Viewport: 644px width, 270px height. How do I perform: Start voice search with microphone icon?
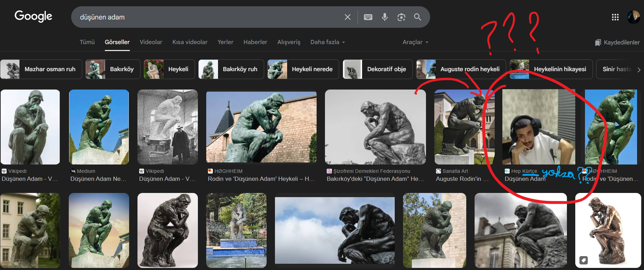[385, 17]
